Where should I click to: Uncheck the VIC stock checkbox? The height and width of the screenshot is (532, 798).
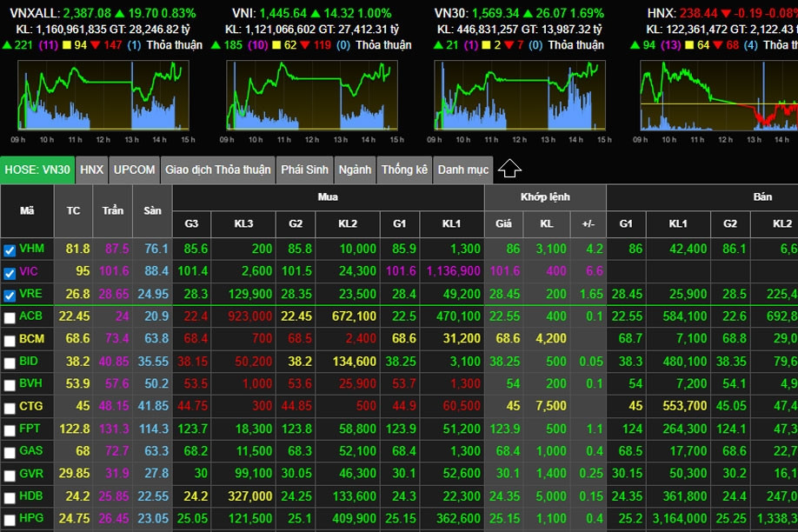click(x=10, y=273)
